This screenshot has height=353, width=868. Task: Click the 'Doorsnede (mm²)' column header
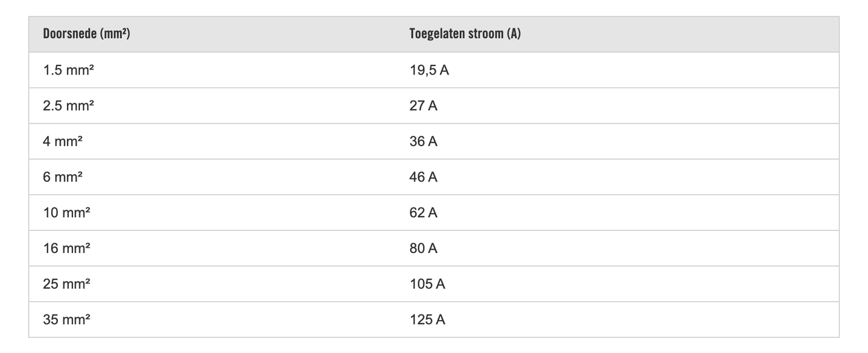[x=86, y=34]
